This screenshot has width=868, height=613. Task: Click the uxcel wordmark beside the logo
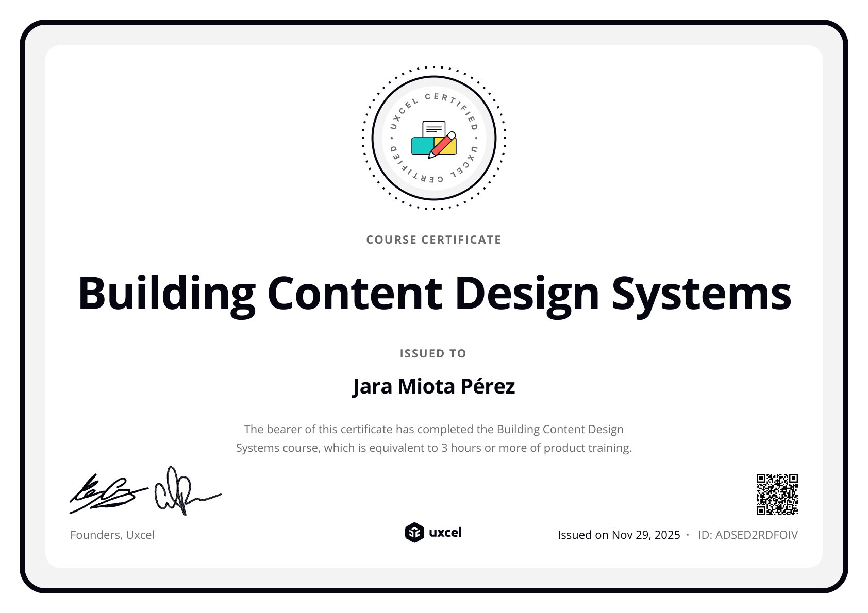click(x=446, y=534)
